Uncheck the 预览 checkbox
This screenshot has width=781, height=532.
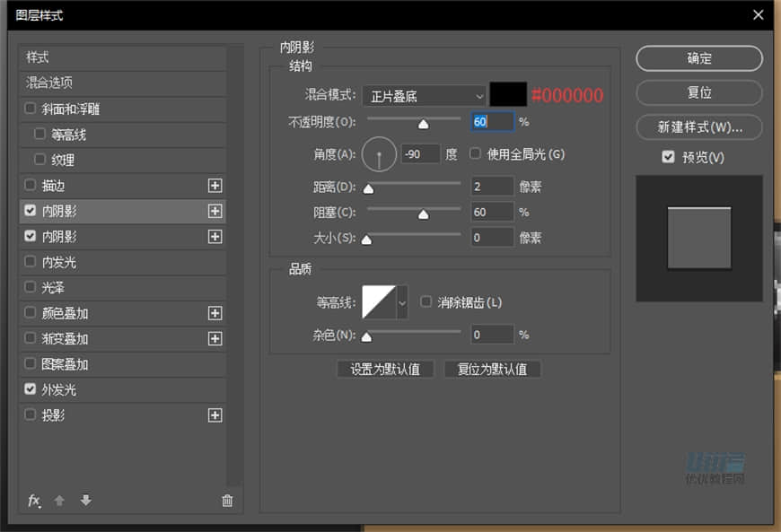pyautogui.click(x=668, y=157)
